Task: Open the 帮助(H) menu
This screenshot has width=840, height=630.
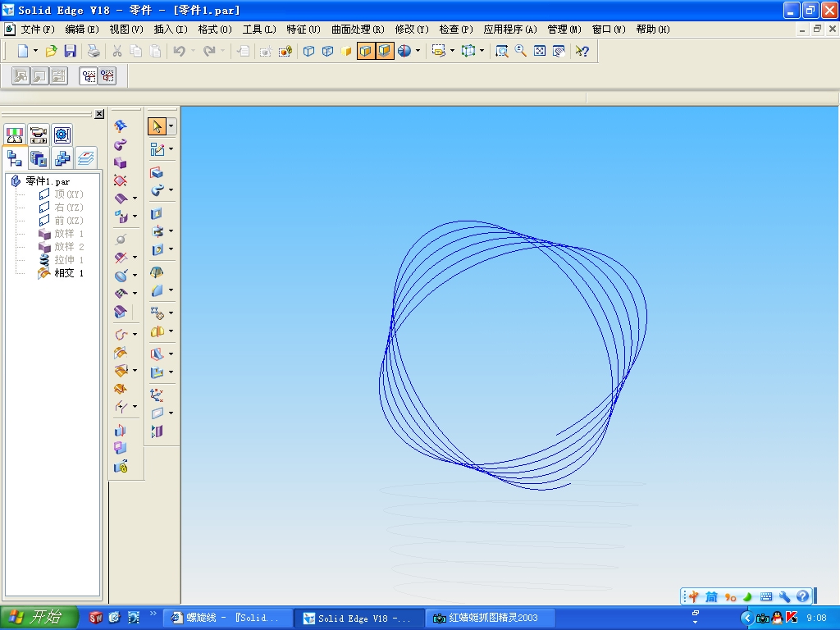Action: click(653, 30)
